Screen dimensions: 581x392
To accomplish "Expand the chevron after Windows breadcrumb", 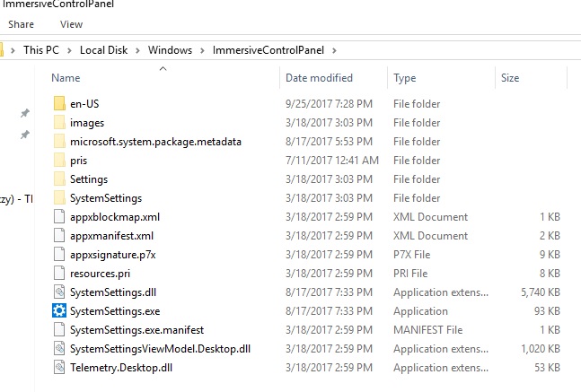I will point(202,50).
